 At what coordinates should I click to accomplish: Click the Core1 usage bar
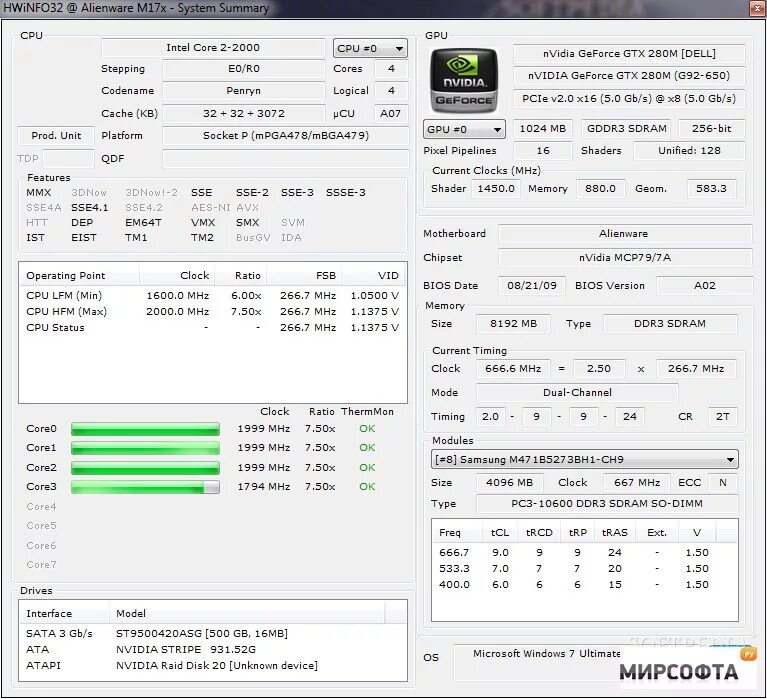(x=145, y=448)
